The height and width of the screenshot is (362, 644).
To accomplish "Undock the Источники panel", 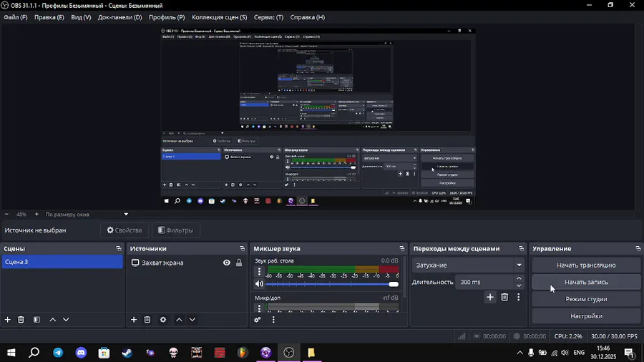I will point(242,248).
